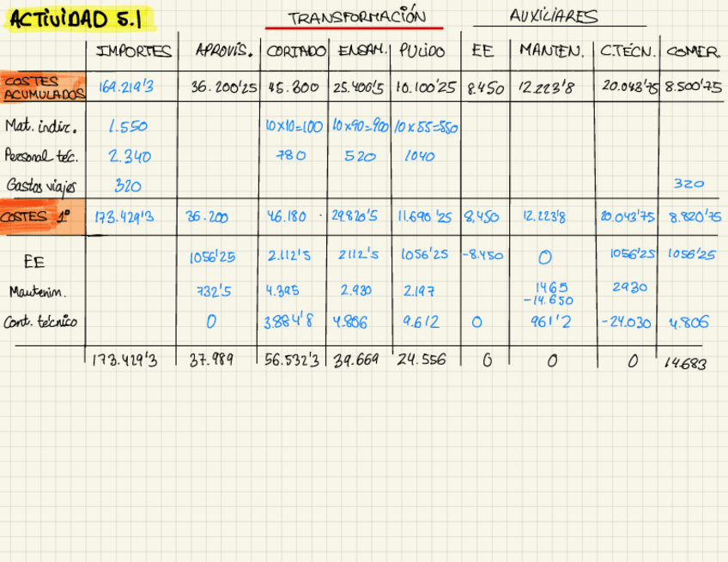
Task: Click the calculation "10x10=100"
Action: click(294, 126)
